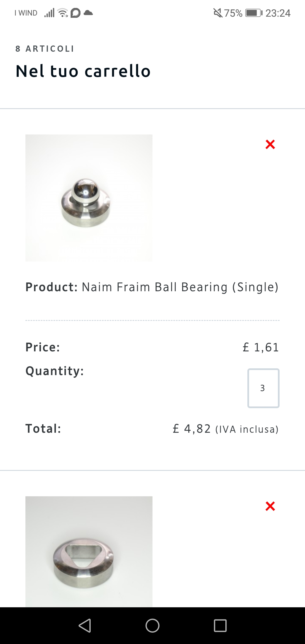
Task: Tap the 8 ARTICOLI item count label
Action: tap(45, 49)
